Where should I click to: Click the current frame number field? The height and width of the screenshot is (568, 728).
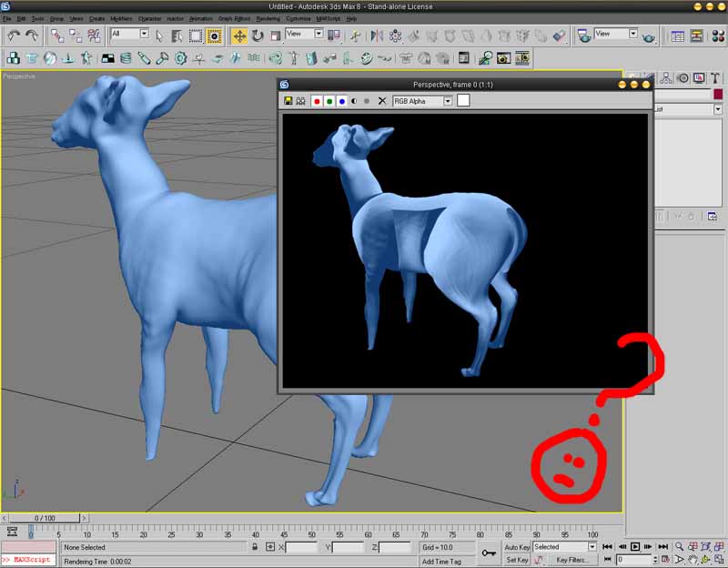[634, 560]
